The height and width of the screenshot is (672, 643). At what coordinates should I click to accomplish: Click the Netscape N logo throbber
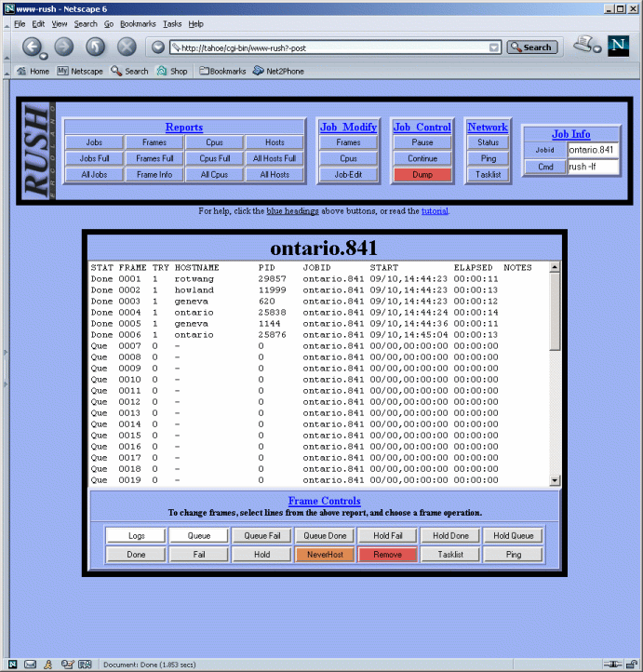[618, 46]
